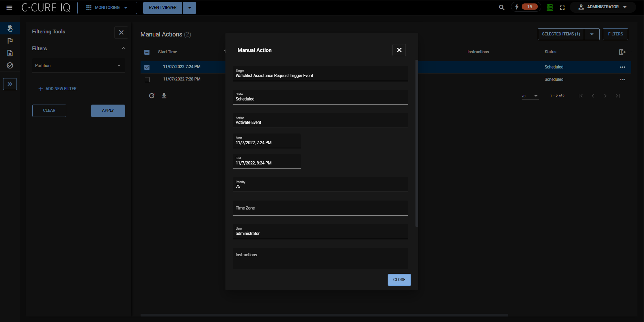Open the hamburger main menu
This screenshot has width=644, height=322.
[9, 8]
